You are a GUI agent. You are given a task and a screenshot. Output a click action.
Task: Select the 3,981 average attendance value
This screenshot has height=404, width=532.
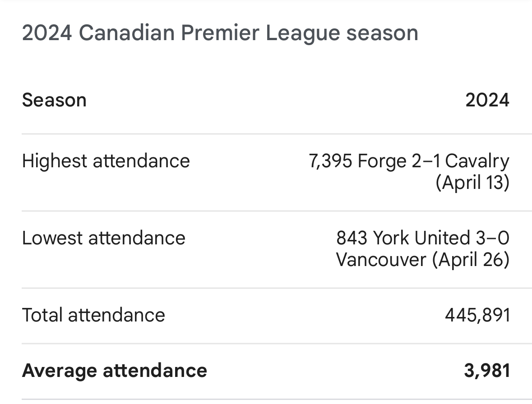[487, 371]
